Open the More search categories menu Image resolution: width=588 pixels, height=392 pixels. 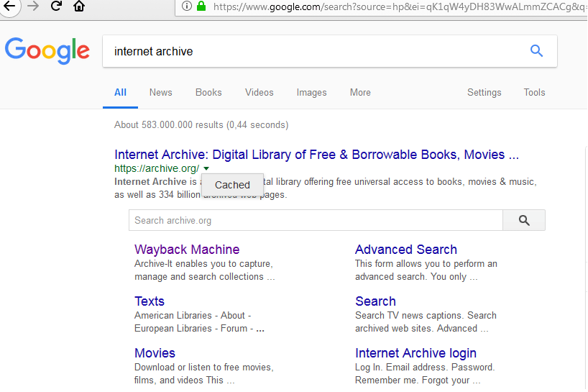click(x=360, y=93)
